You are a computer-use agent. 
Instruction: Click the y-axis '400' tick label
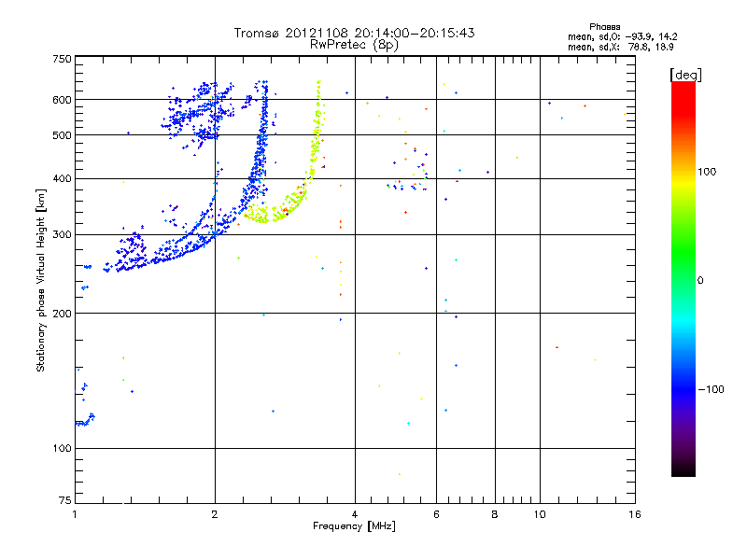click(62, 179)
